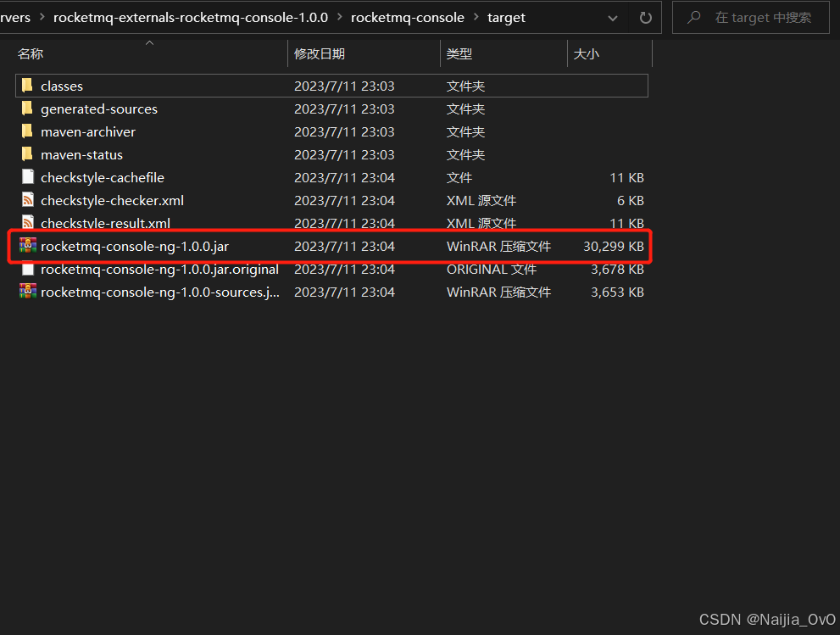Click the target breadcrumb segment

(506, 18)
